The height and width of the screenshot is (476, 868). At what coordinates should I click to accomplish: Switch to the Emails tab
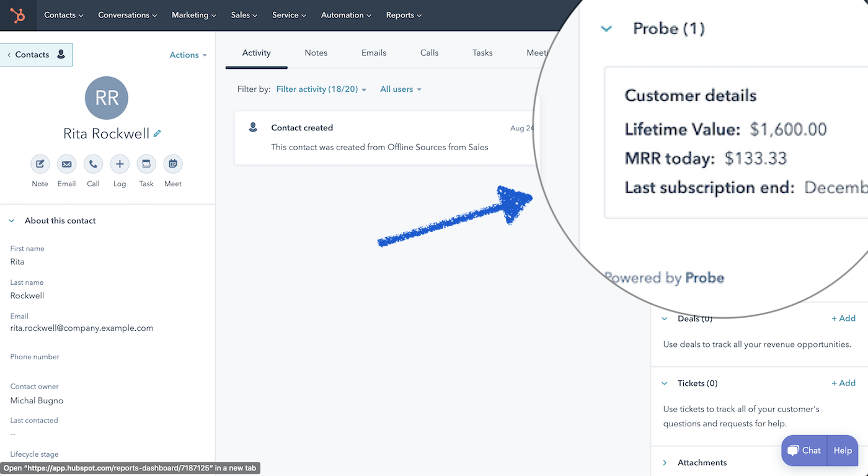click(374, 53)
